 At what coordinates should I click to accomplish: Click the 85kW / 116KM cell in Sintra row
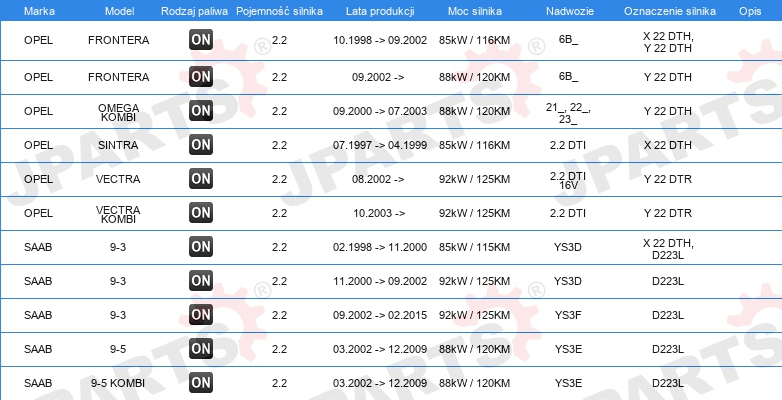[474, 145]
